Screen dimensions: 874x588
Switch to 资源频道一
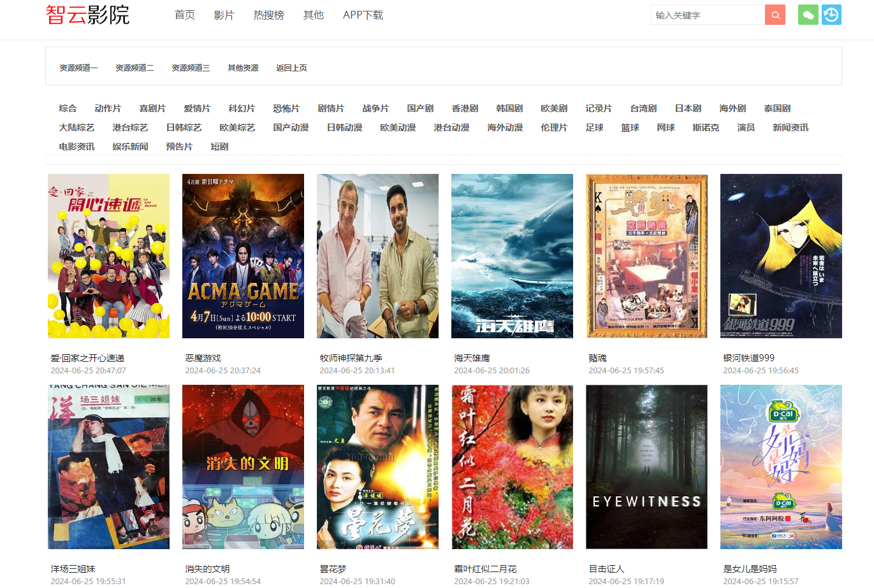point(78,68)
